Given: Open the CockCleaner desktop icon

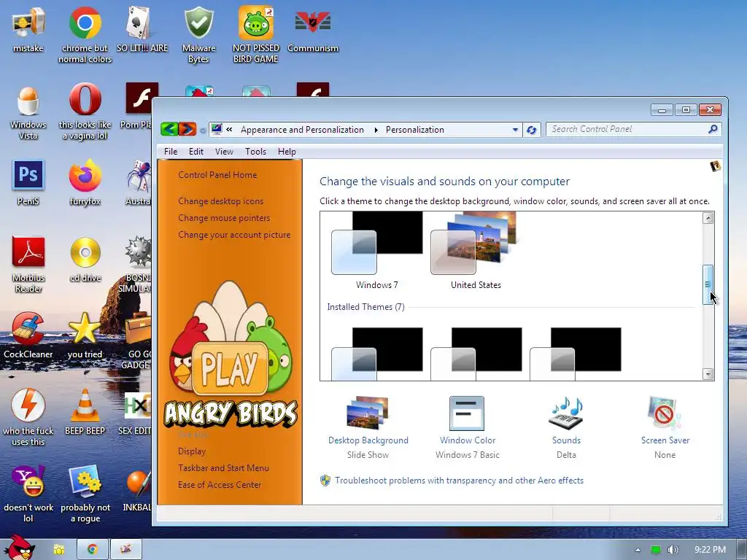Looking at the screenshot, I should click(28, 336).
